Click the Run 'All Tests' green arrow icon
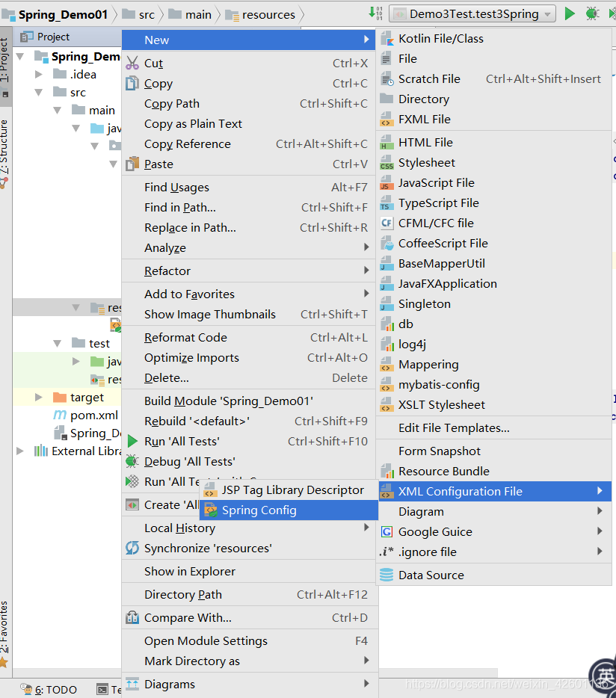616x698 pixels. coord(132,442)
